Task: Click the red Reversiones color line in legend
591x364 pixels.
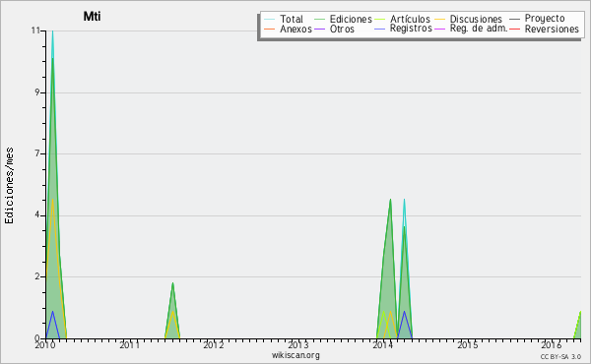Action: 514,29
